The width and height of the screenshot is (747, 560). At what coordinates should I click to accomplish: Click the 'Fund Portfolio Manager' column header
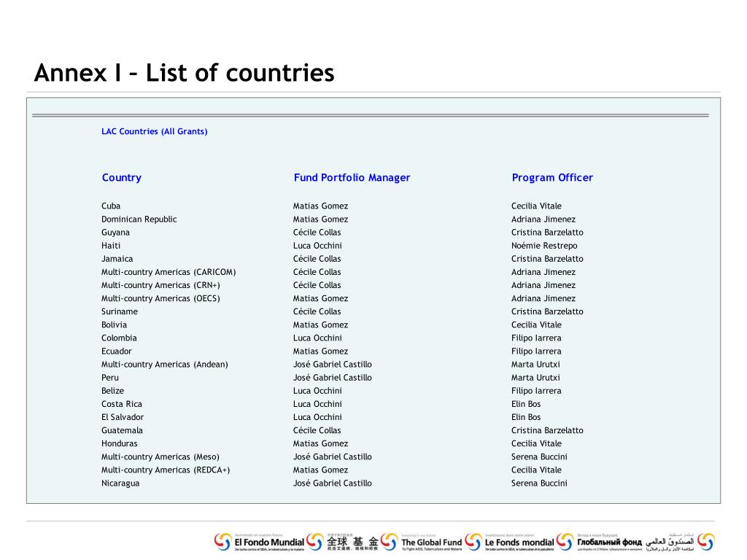coord(352,178)
